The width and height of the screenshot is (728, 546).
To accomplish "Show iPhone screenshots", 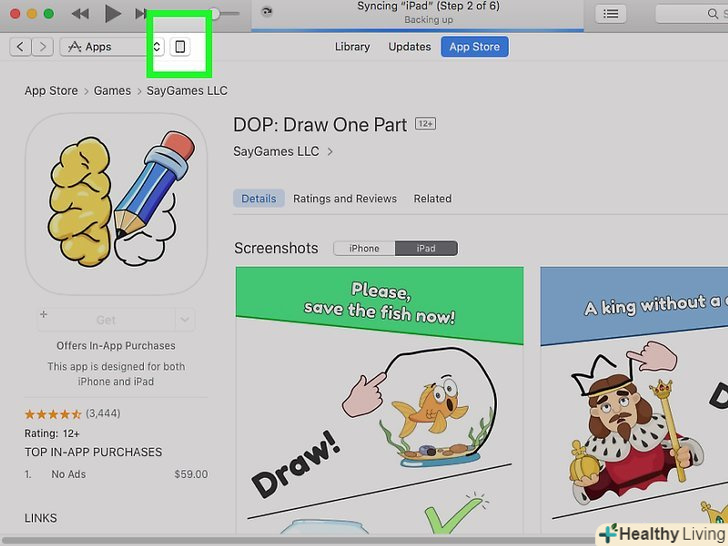I will [364, 248].
